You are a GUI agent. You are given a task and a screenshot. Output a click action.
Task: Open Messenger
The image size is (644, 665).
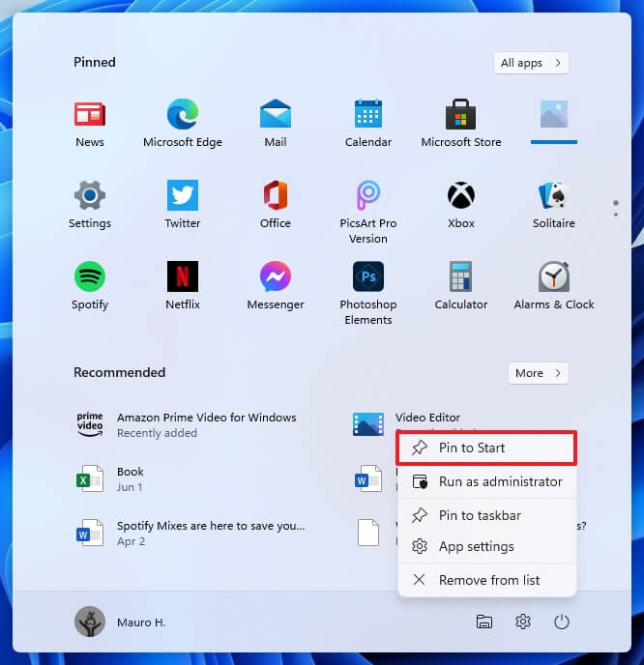coord(276,286)
